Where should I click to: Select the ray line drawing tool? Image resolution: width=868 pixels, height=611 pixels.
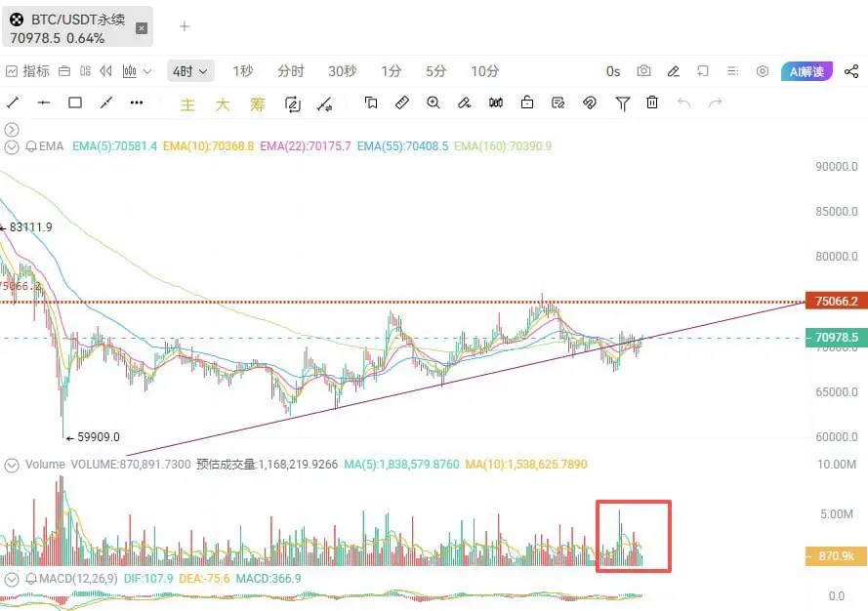[x=105, y=102]
